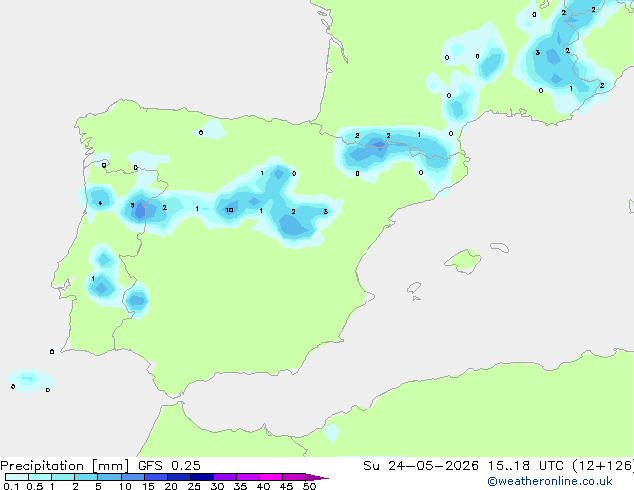Pick the purple 30–35 mm legend swatch
Image resolution: width=634 pixels, height=490 pixels.
225,477
